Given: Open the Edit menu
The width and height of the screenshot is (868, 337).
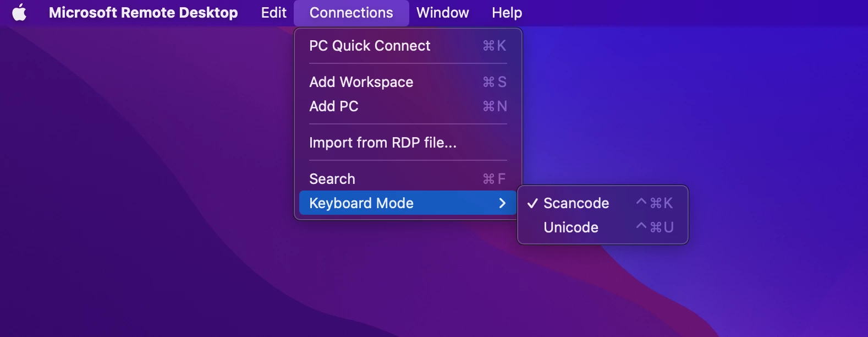Looking at the screenshot, I should (274, 12).
